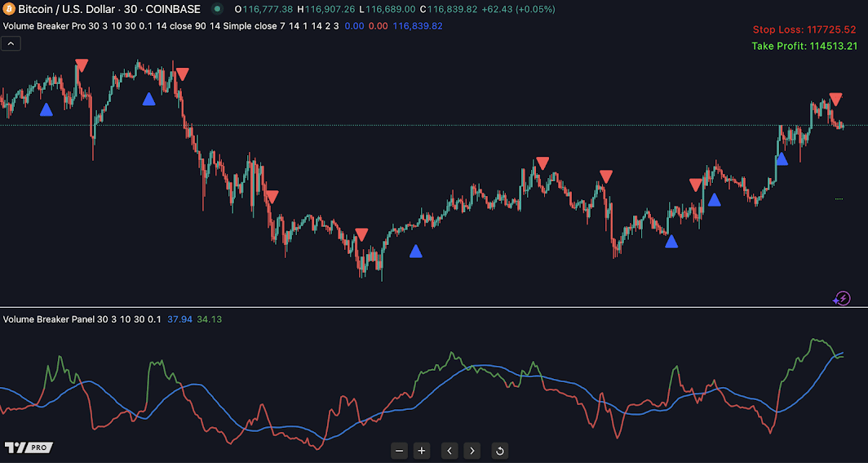Zoom in using the plus button
The image size is (868, 463).
(422, 450)
